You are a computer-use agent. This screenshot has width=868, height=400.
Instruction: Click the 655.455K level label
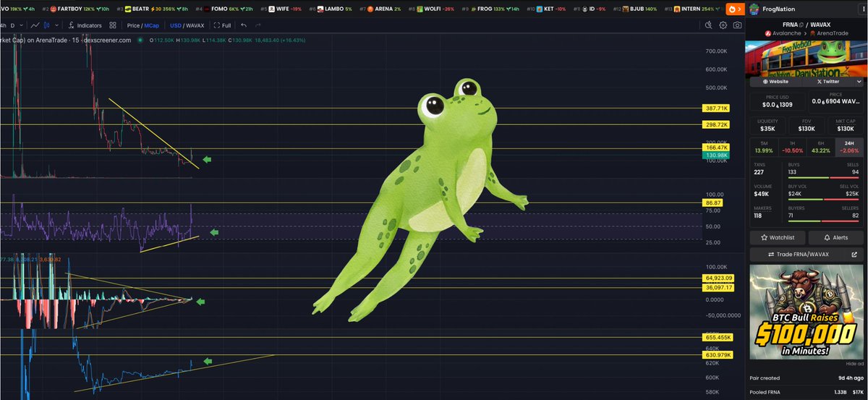[719, 337]
